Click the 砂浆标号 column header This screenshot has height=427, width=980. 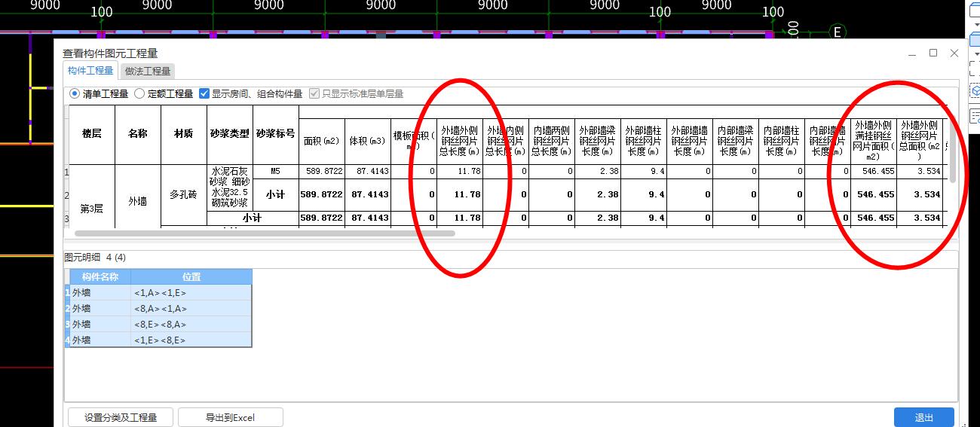(276, 134)
